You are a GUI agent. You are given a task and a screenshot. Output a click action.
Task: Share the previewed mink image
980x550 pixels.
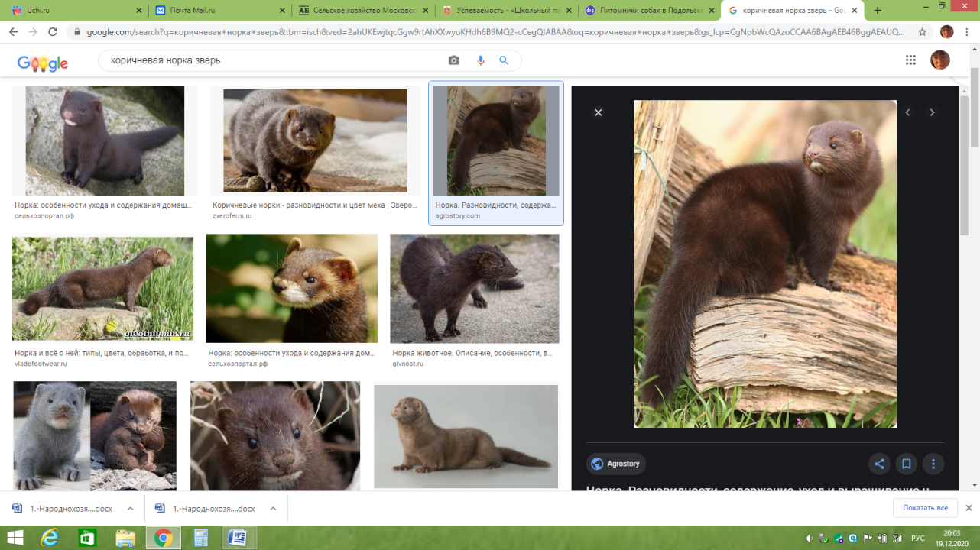click(880, 464)
